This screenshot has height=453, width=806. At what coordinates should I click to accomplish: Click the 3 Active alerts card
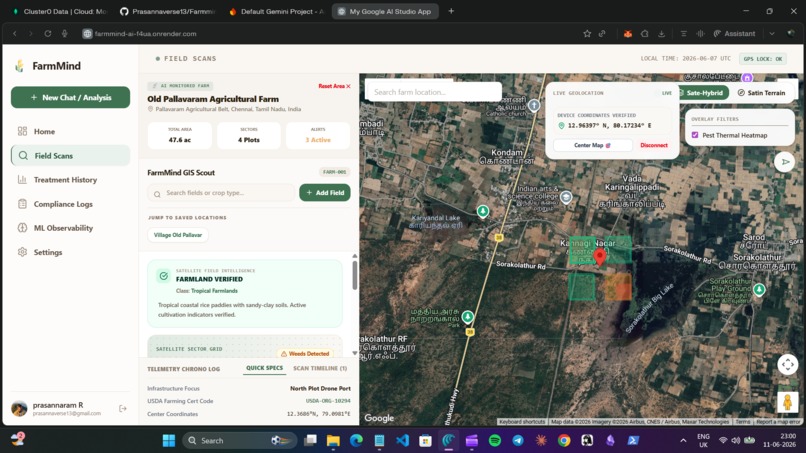[x=318, y=136]
